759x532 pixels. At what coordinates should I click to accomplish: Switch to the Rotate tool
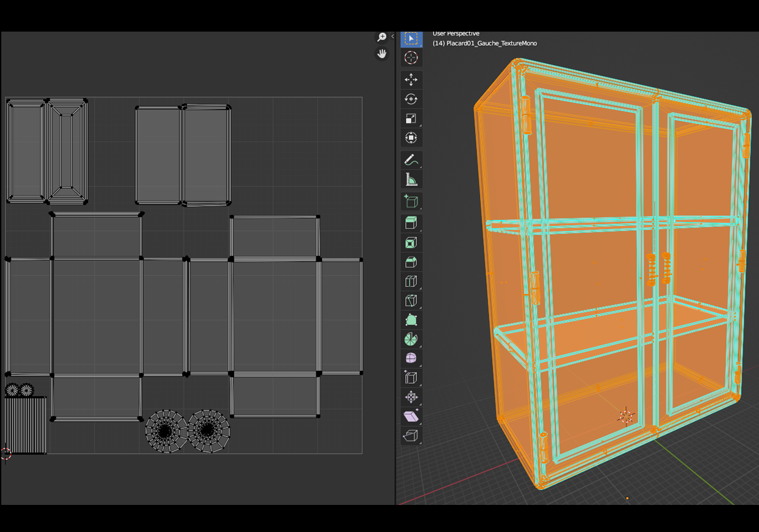point(411,99)
